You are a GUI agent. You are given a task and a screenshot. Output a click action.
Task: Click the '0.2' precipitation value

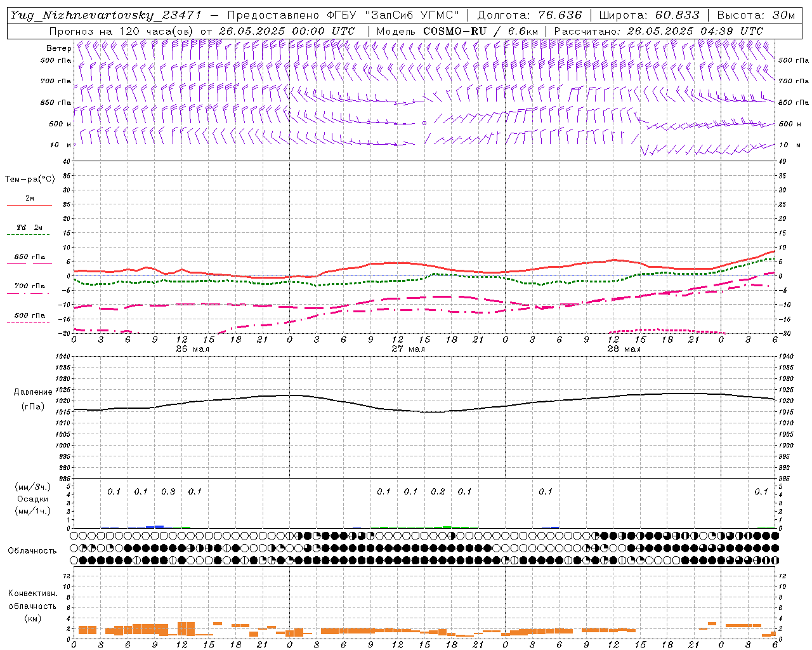[x=438, y=491]
